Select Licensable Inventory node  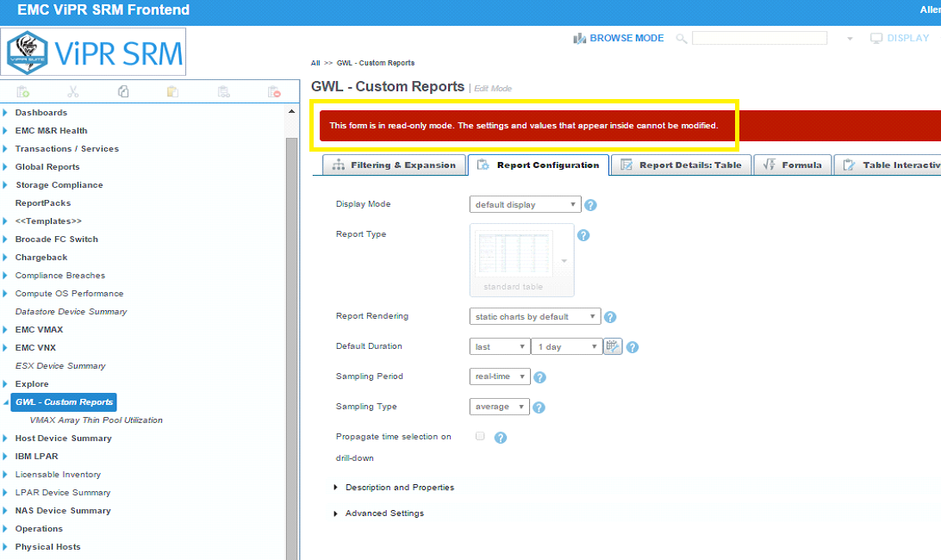pyautogui.click(x=58, y=474)
